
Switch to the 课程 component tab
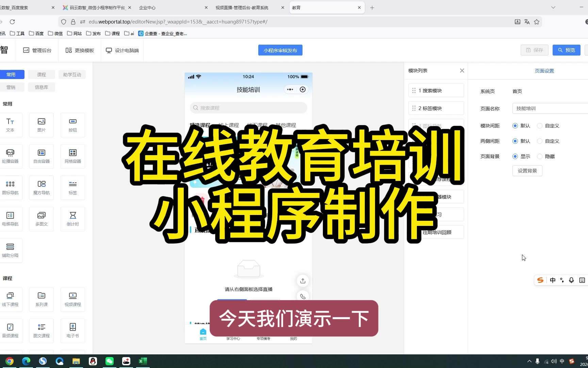pos(42,75)
